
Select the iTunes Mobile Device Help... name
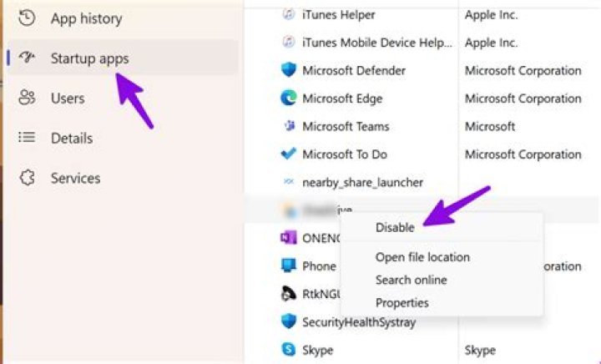(377, 43)
